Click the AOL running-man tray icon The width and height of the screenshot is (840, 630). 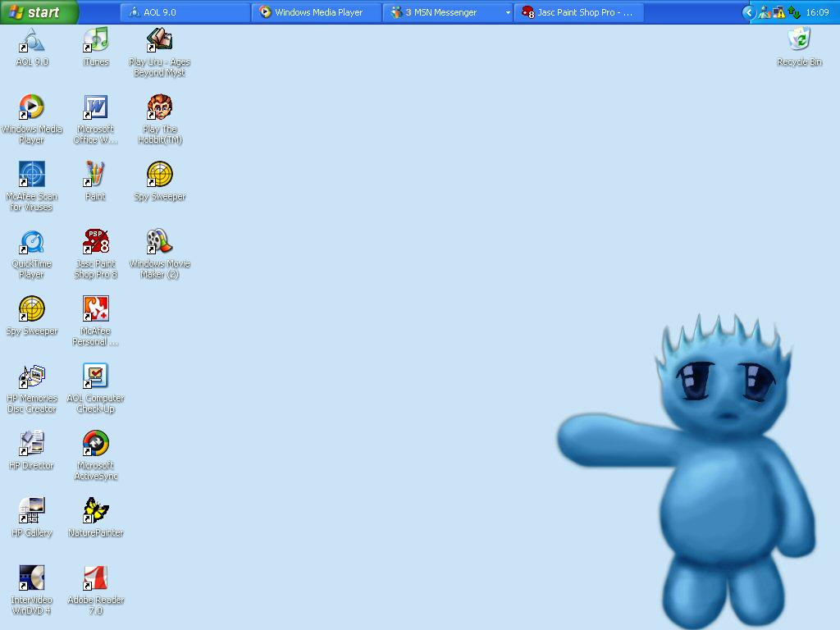click(765, 12)
